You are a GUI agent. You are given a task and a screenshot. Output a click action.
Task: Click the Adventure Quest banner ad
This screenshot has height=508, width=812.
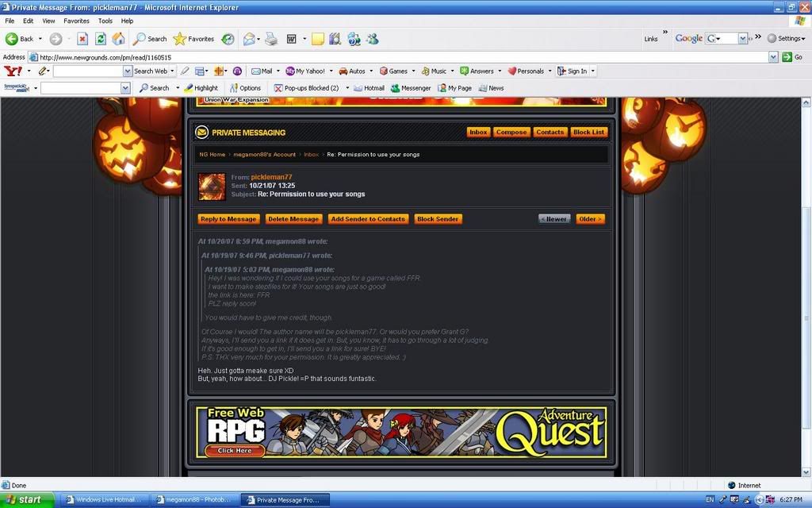(x=400, y=433)
